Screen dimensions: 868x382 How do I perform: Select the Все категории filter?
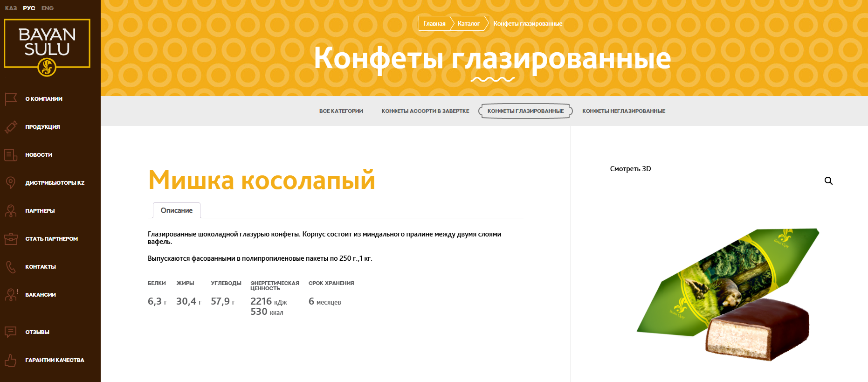[341, 111]
